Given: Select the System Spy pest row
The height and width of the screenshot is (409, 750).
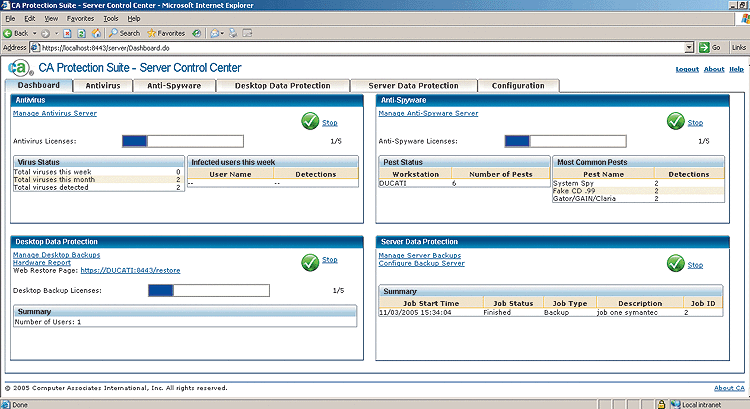Looking at the screenshot, I should click(x=638, y=183).
